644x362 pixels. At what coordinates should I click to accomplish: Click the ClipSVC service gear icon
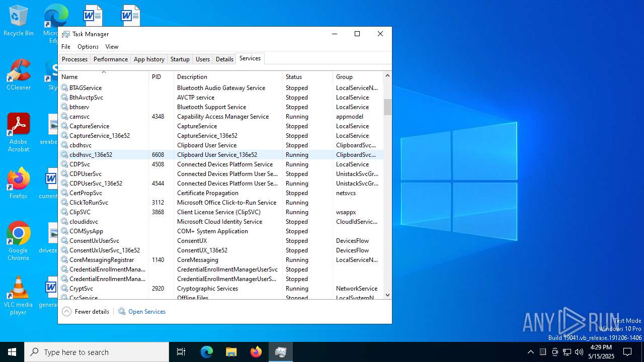(64, 212)
